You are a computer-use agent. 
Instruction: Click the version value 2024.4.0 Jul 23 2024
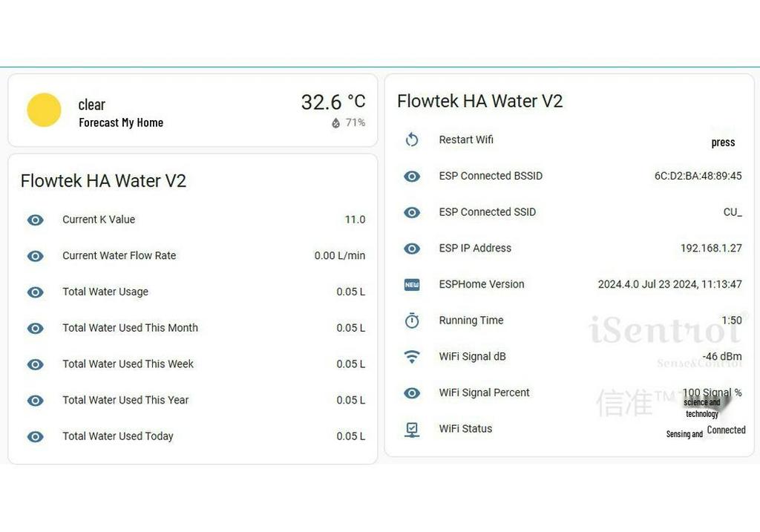click(x=670, y=284)
